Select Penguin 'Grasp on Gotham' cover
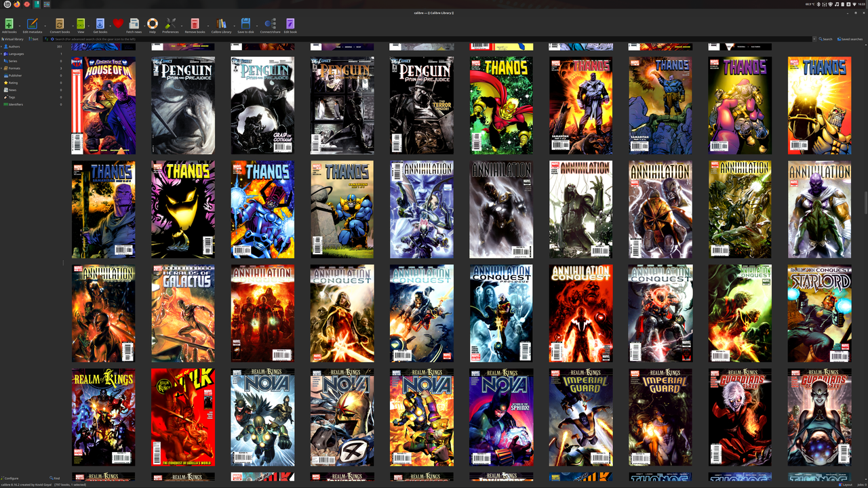The image size is (868, 488). (x=262, y=105)
